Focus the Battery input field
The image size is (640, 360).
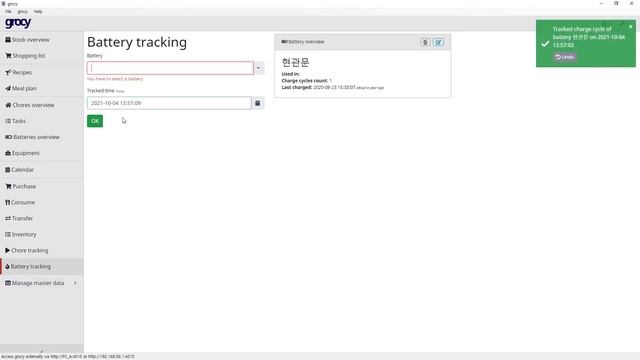point(170,68)
